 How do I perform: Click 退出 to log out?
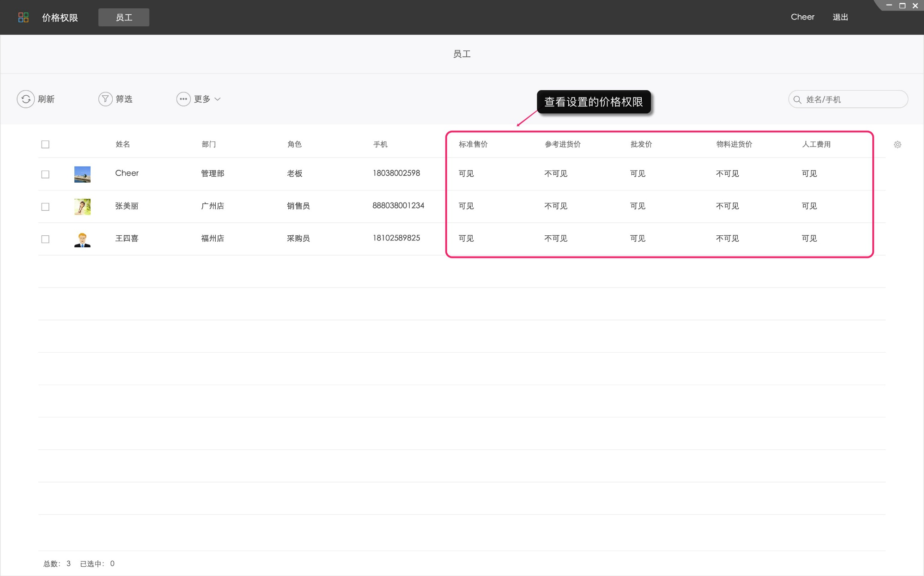click(840, 17)
